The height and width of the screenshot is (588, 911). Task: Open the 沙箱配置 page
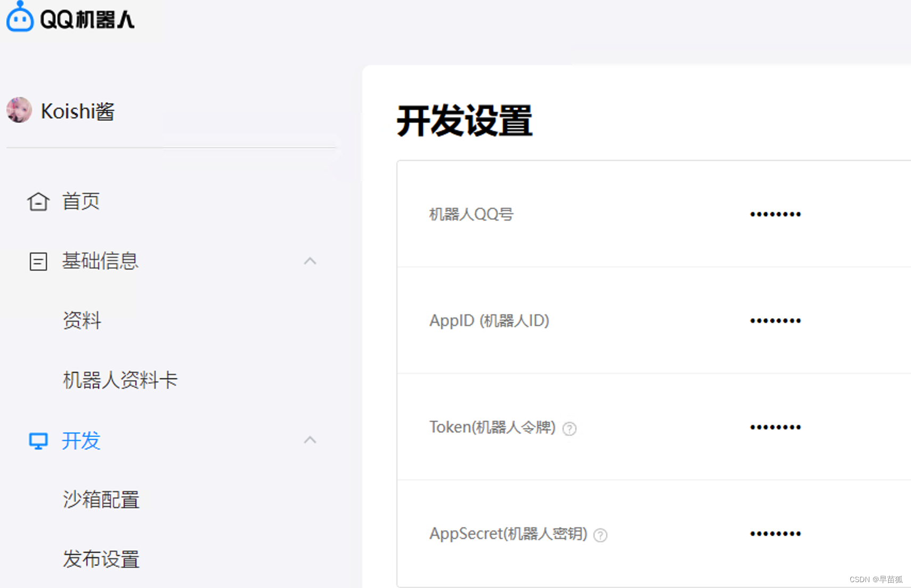pyautogui.click(x=101, y=500)
